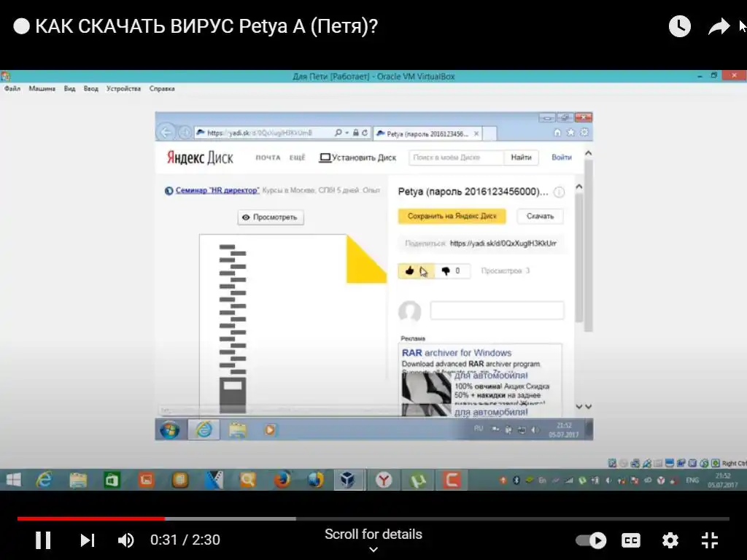Open VirtualBox Файл menu
Image resolution: width=747 pixels, height=560 pixels.
pos(12,88)
